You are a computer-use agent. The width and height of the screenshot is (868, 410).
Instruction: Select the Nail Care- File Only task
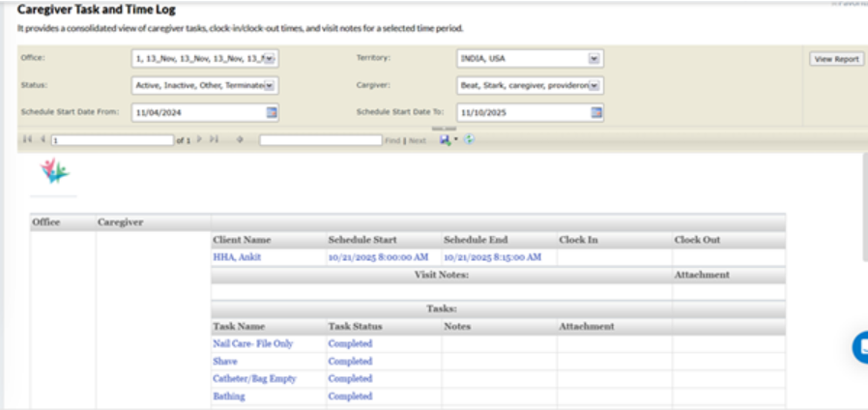click(253, 343)
